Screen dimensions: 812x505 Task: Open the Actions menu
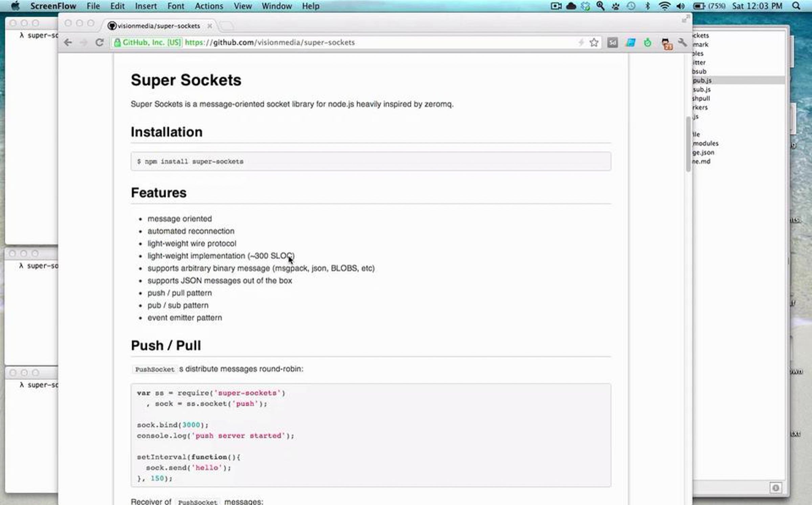point(209,6)
